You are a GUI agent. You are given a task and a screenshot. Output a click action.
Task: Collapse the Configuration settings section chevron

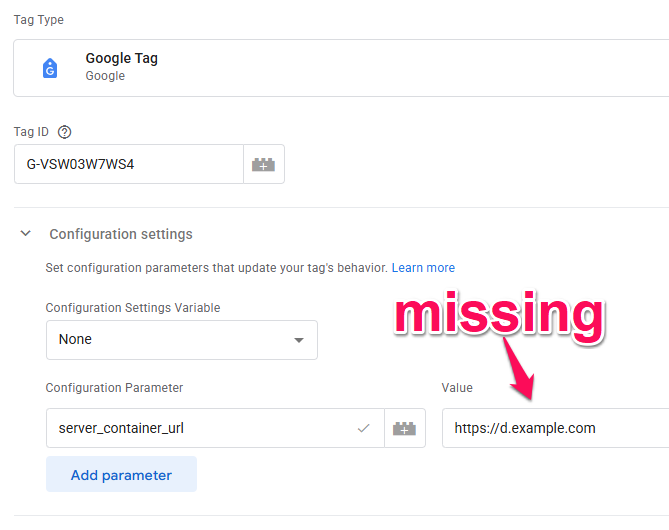26,234
